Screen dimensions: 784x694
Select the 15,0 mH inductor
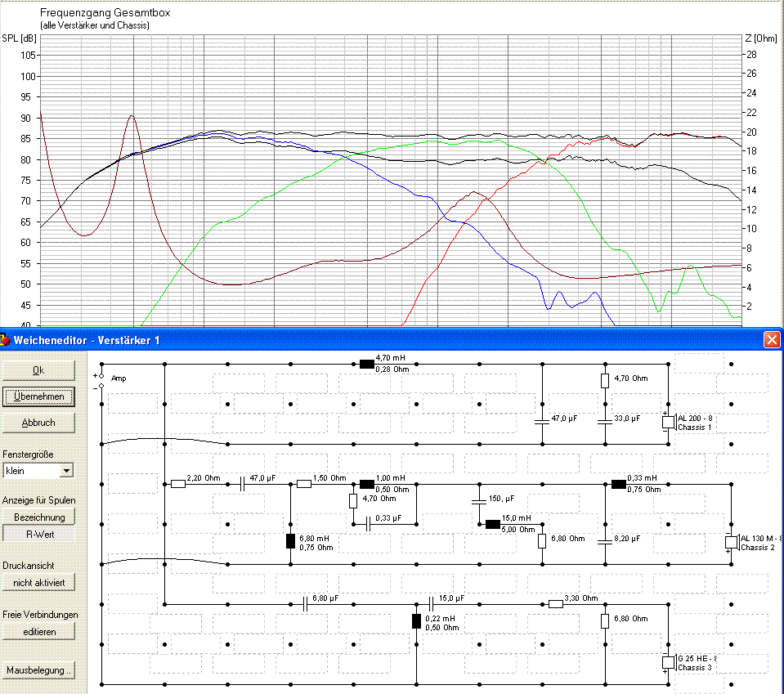[x=492, y=525]
